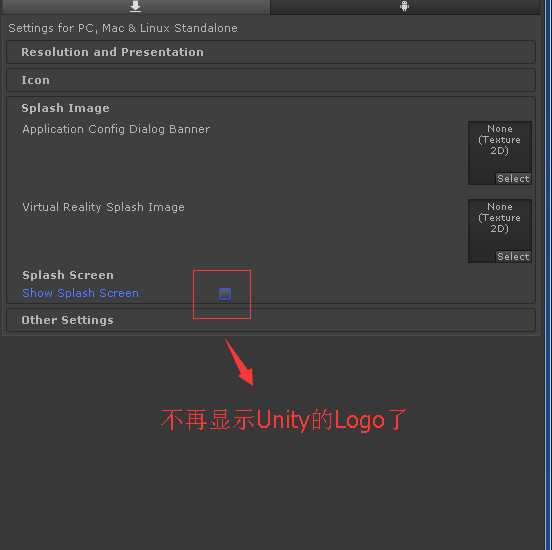Click the Application Config Dialog Banner texture slot

pos(500,153)
